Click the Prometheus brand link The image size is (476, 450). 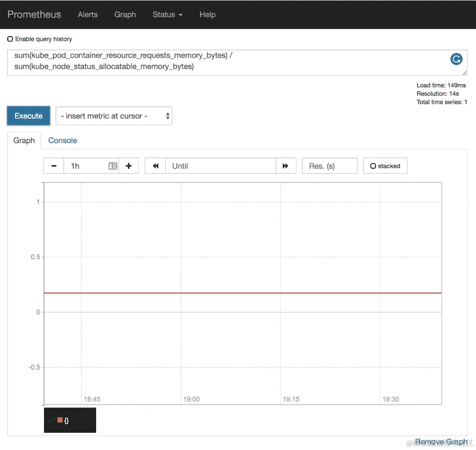(34, 15)
